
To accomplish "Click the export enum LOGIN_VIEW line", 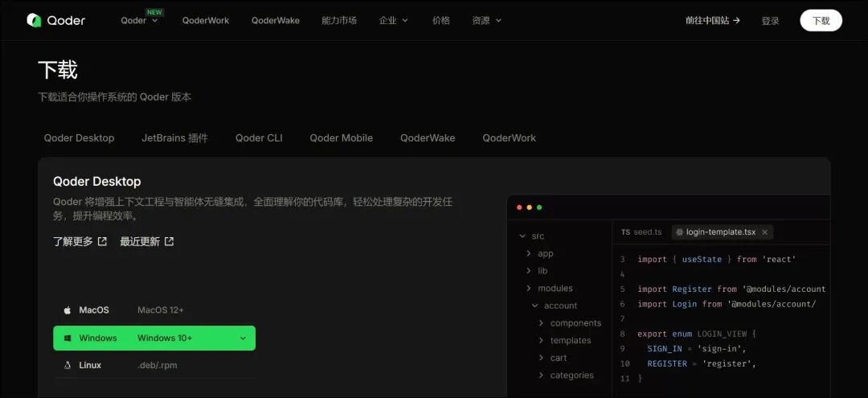I will point(696,334).
